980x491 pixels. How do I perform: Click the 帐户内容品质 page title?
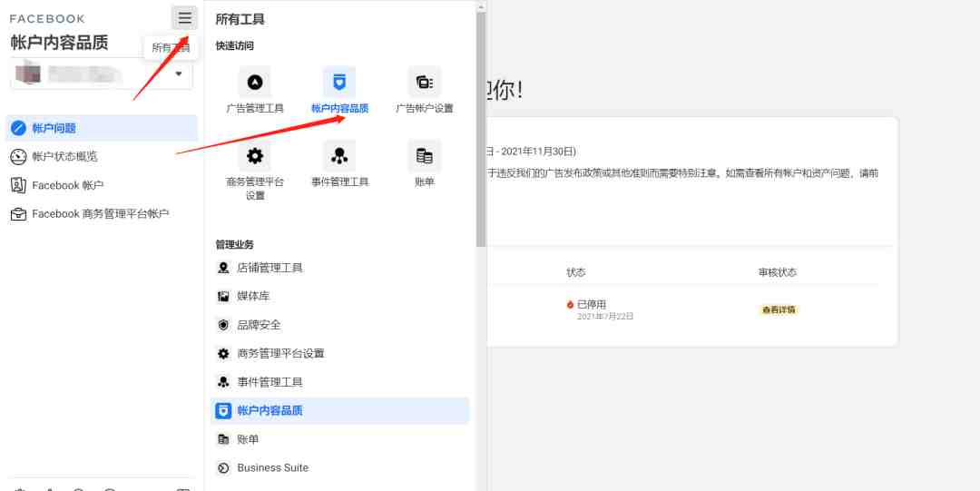pyautogui.click(x=59, y=43)
